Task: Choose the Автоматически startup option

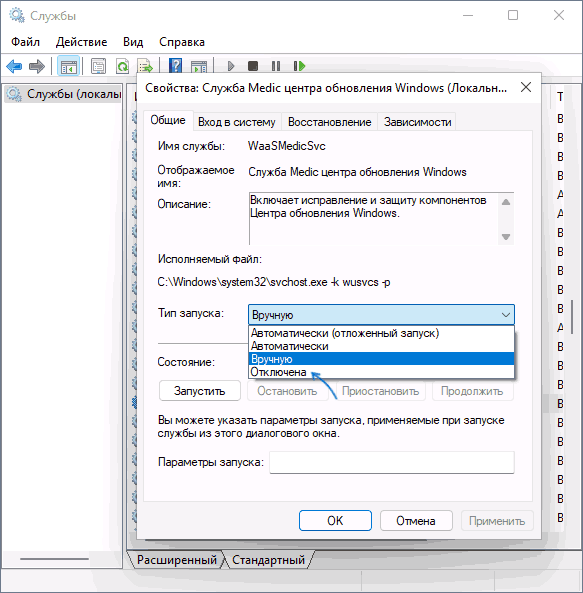Action: (381, 346)
